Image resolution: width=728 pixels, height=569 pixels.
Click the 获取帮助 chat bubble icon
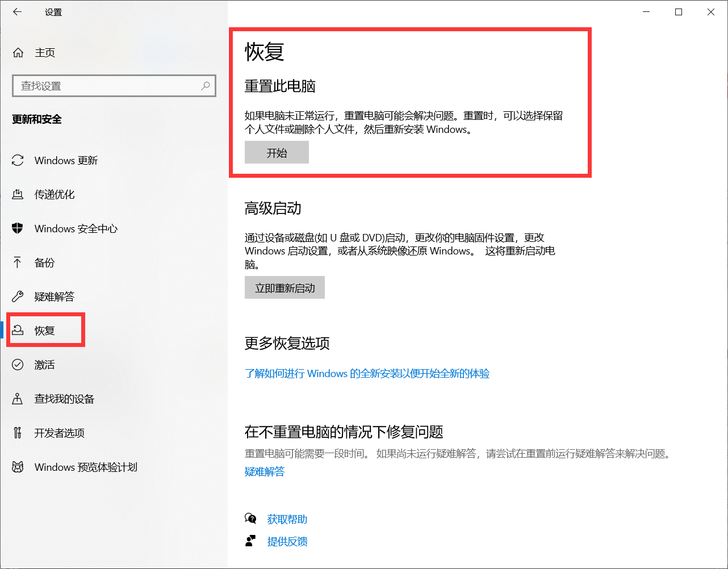250,518
